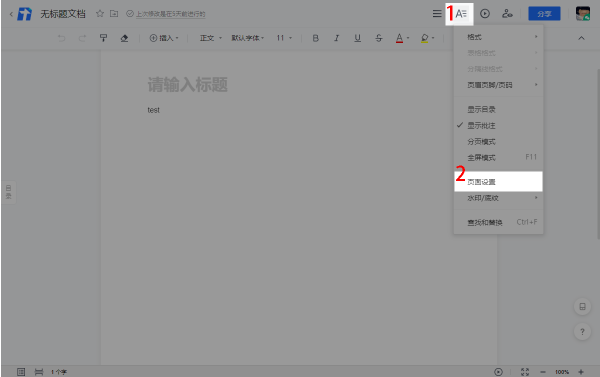Click the vertical scrollbar on the right
This screenshot has width=600, height=377.
pos(598,154)
